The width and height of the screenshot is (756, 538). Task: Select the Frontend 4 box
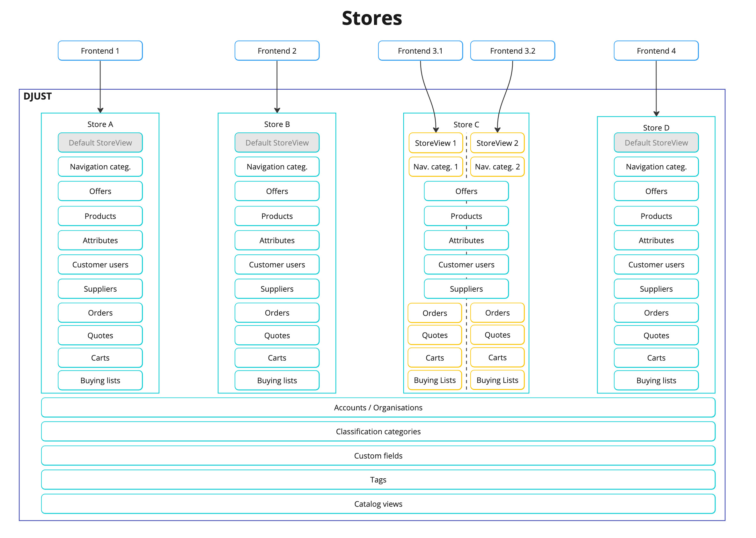coord(656,50)
